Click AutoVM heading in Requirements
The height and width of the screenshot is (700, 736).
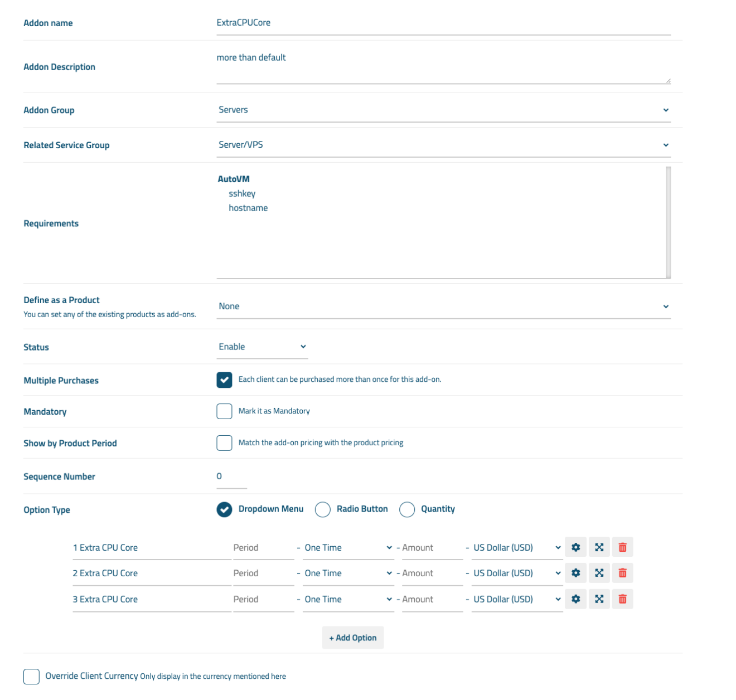pos(234,179)
